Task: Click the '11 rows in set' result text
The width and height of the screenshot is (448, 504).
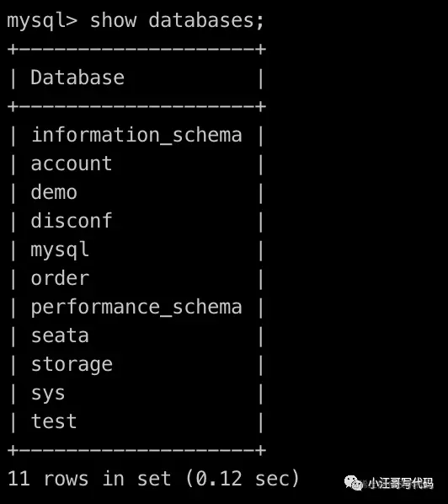Action: point(89,479)
